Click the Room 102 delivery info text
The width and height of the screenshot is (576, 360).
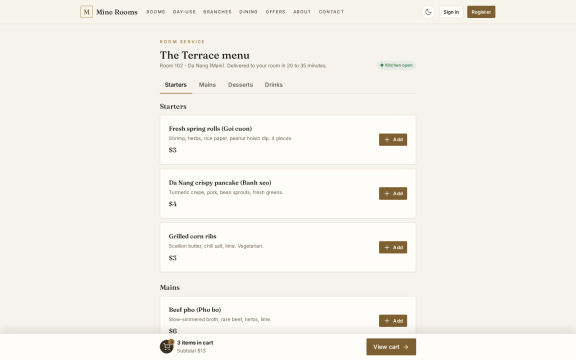click(243, 66)
